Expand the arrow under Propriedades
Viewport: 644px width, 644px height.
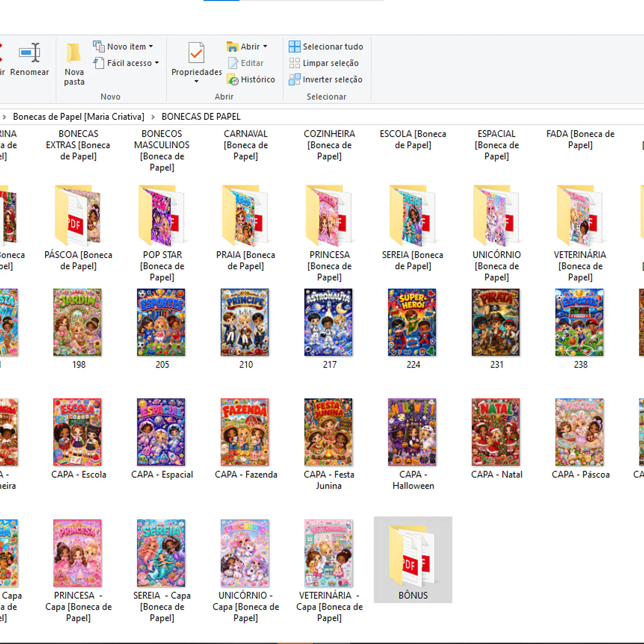[x=196, y=82]
